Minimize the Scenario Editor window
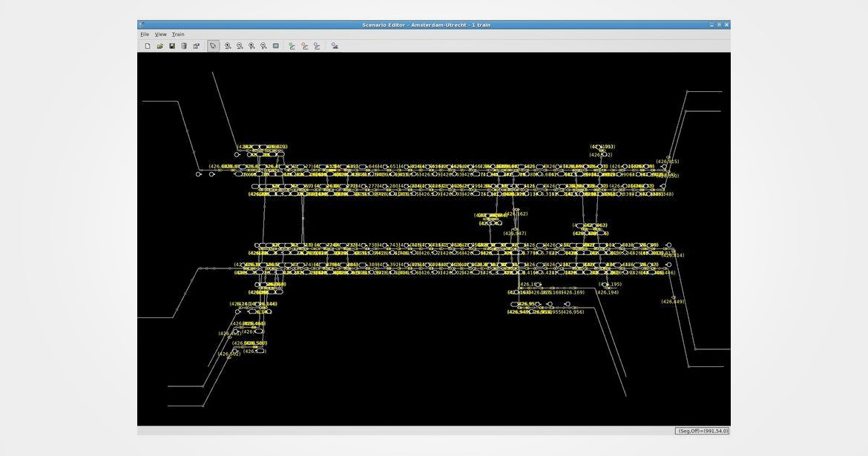This screenshot has height=456, width=868. (712, 25)
